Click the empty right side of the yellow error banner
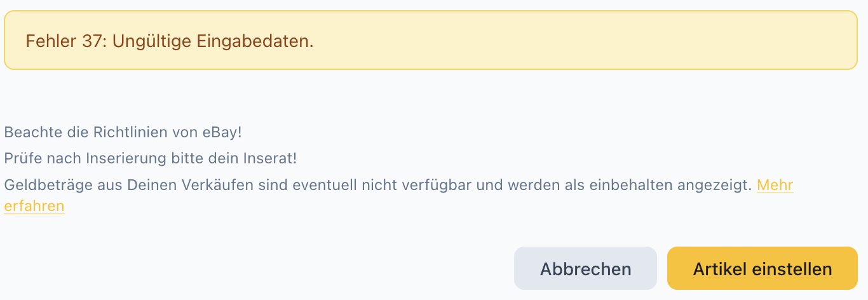The width and height of the screenshot is (868, 300). (635, 40)
